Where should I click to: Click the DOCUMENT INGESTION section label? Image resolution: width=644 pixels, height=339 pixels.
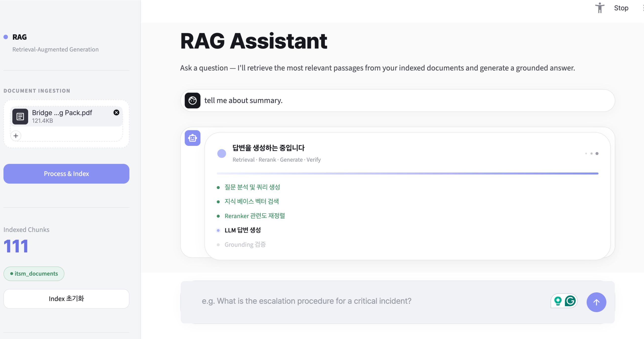tap(37, 91)
